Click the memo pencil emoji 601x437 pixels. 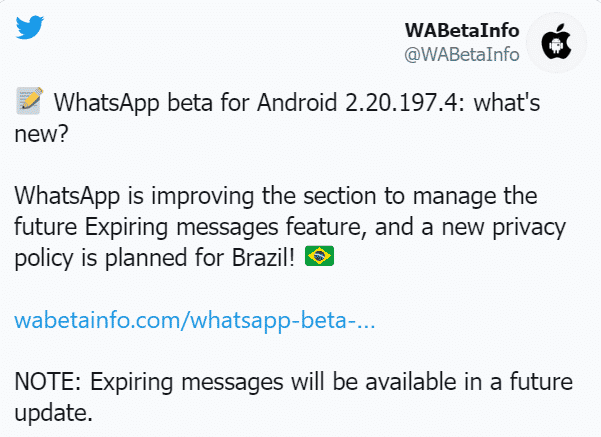tap(30, 101)
